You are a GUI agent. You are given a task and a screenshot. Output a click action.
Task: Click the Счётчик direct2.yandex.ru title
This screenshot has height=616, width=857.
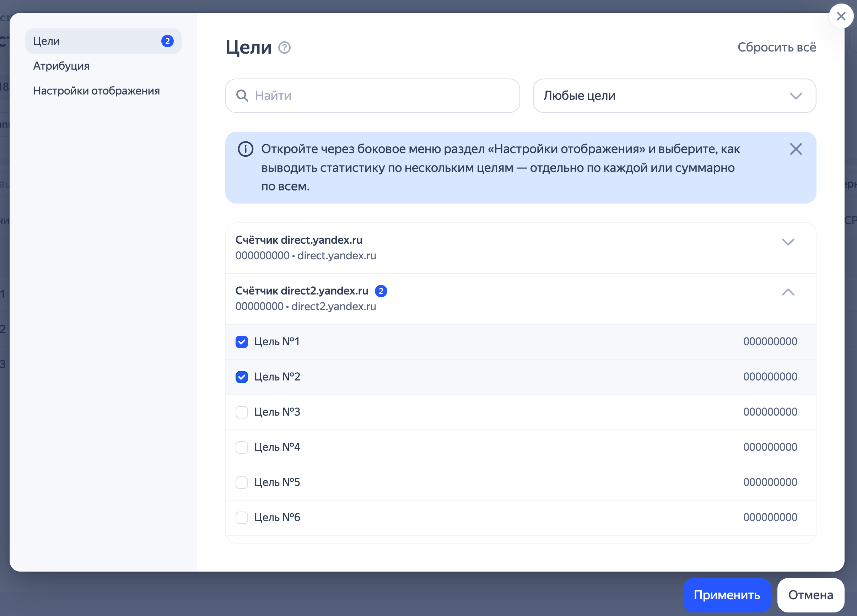302,291
